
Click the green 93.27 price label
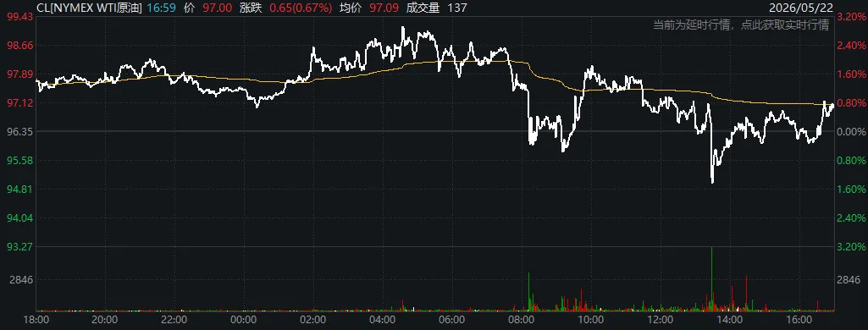(19, 246)
